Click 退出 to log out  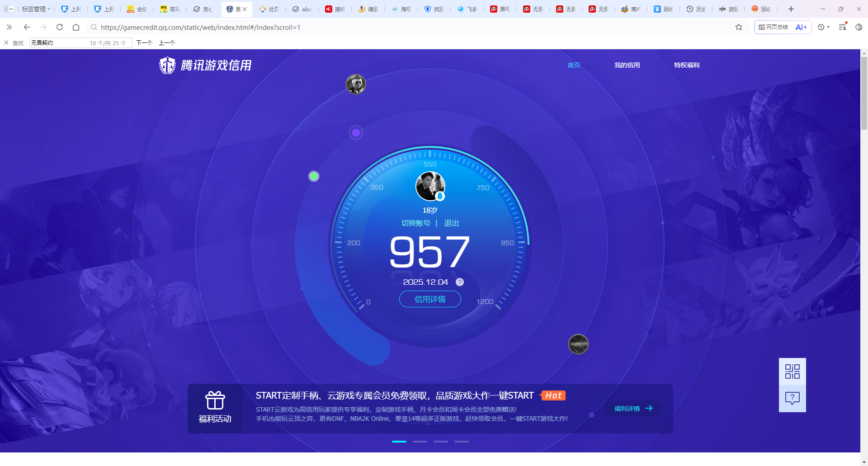(x=451, y=223)
